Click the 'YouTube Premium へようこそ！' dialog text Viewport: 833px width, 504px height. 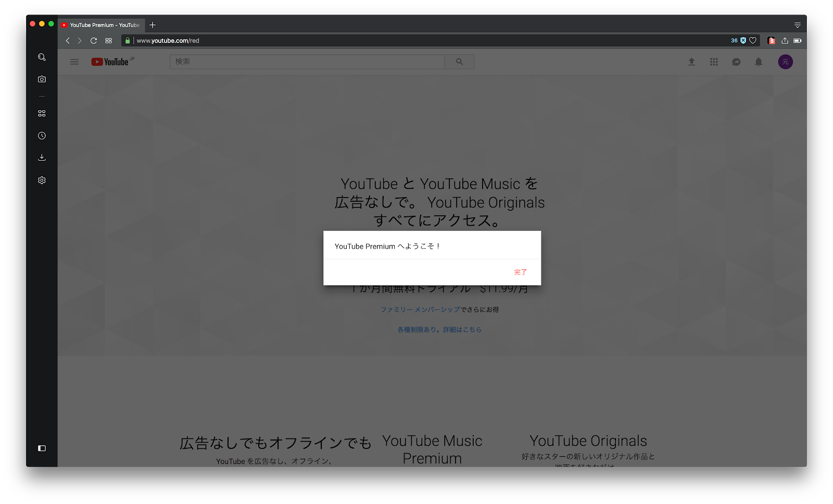[x=387, y=247]
